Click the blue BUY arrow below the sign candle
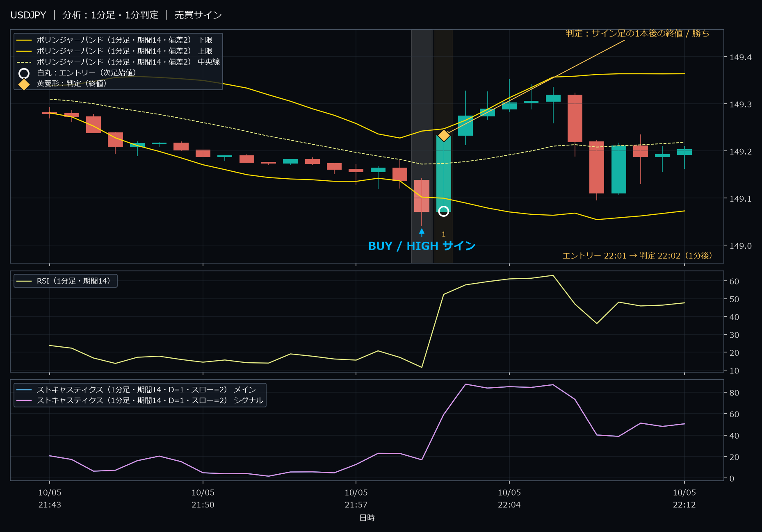The width and height of the screenshot is (762, 532). [x=422, y=232]
